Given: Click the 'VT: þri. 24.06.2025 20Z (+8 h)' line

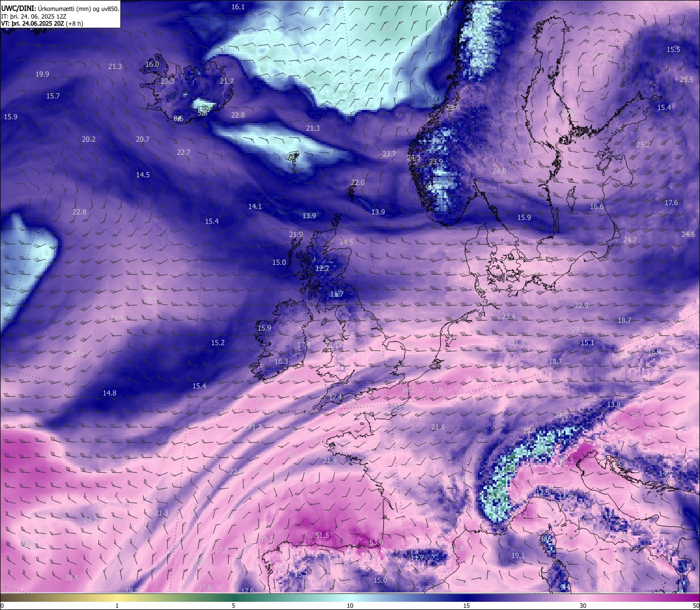Looking at the screenshot, I should tap(42, 24).
